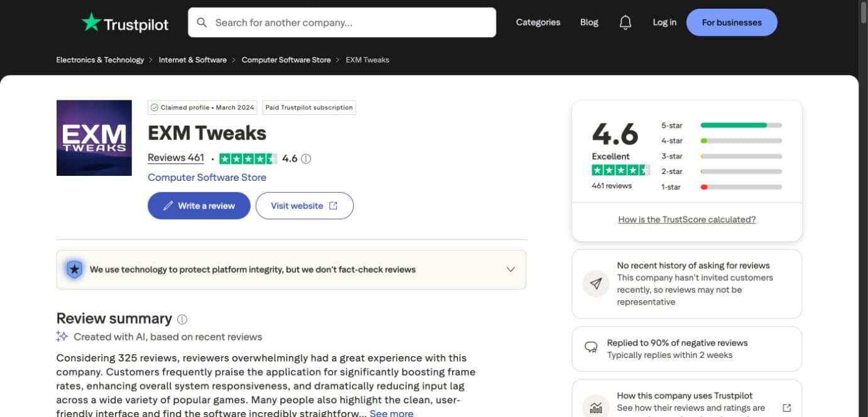Image resolution: width=868 pixels, height=417 pixels.
Task: Click the shield icon in integrity banner
Action: (x=74, y=269)
